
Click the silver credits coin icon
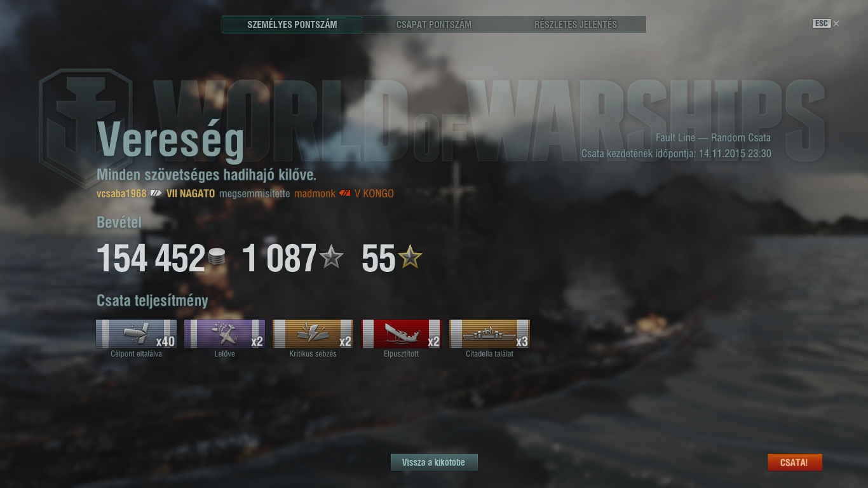tap(217, 258)
